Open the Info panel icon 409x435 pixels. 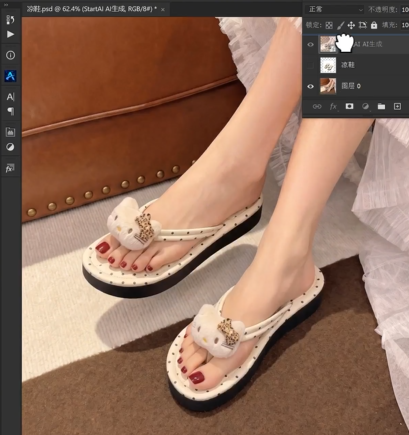10,55
